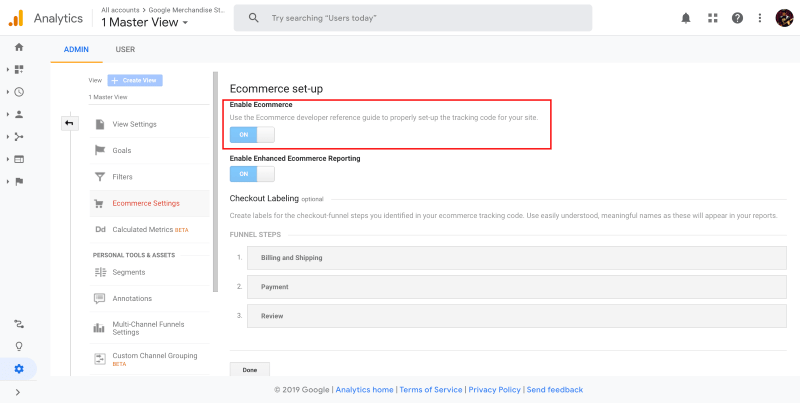Expand the Customization sidebar arrow

point(8,69)
